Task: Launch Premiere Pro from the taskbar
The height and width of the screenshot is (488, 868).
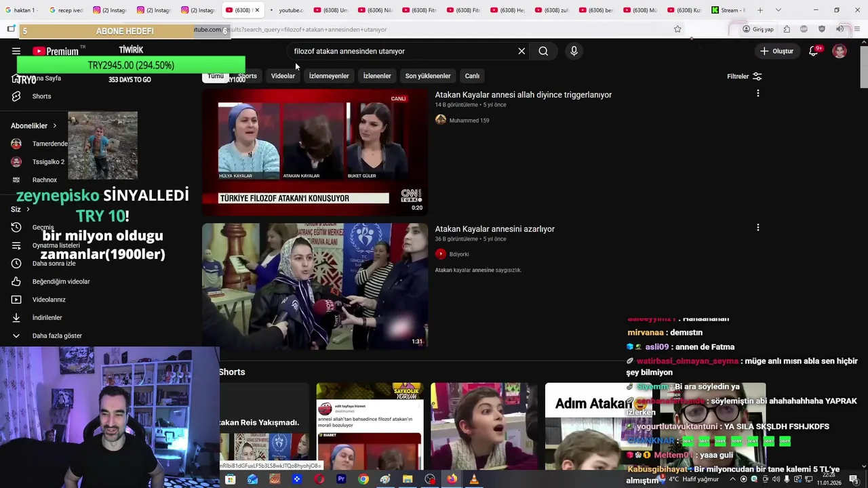Action: [341, 479]
